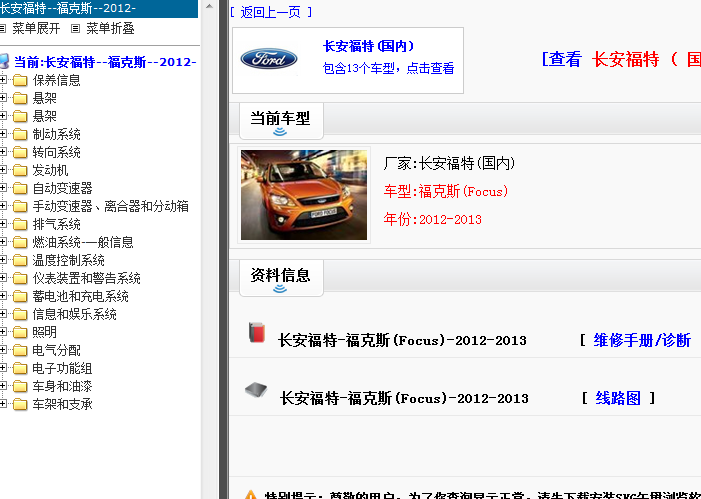Open the 长安福特(国内) brand link
701x499 pixels.
click(x=369, y=46)
